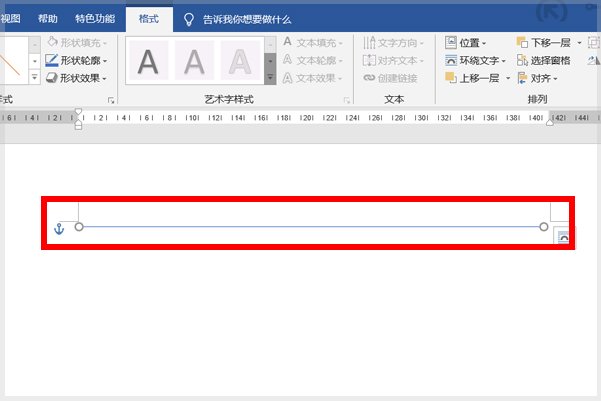Open the 艺术字样式 dialog launcher
This screenshot has height=401, width=601.
click(x=347, y=100)
